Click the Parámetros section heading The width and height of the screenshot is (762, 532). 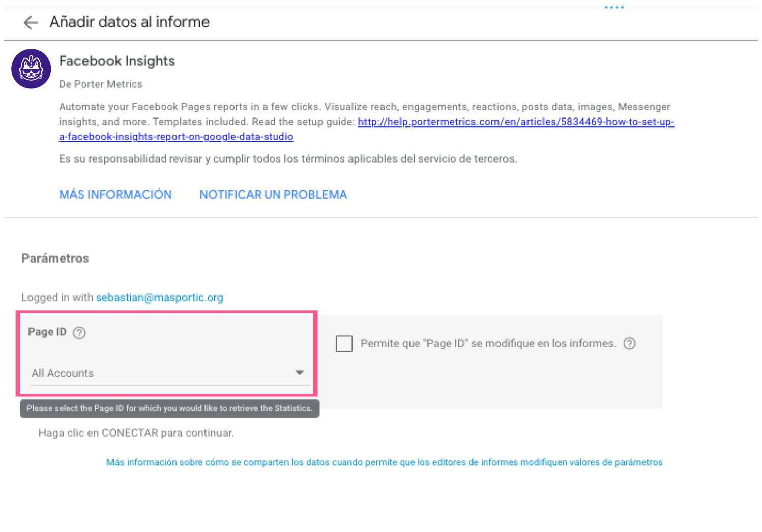(55, 258)
